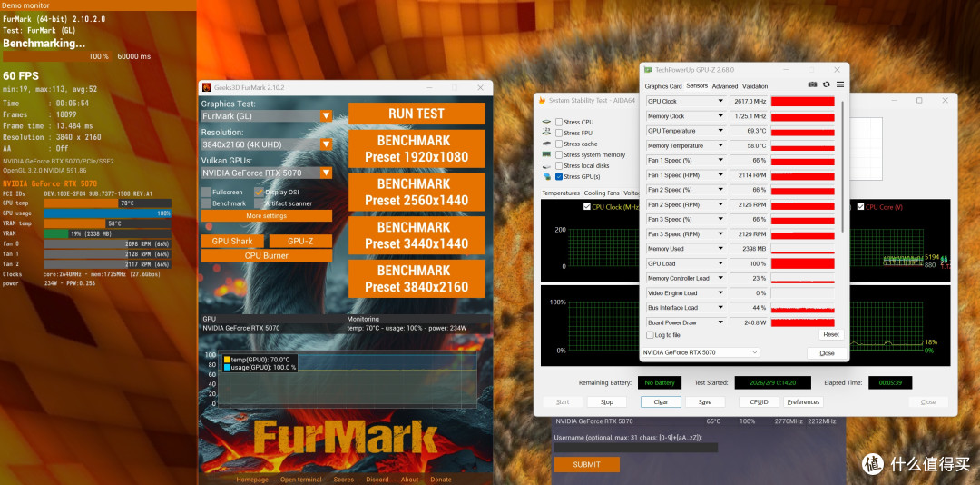Start the Benchmark Preset 3840x2160
Image resolution: width=980 pixels, height=485 pixels.
[x=416, y=279]
